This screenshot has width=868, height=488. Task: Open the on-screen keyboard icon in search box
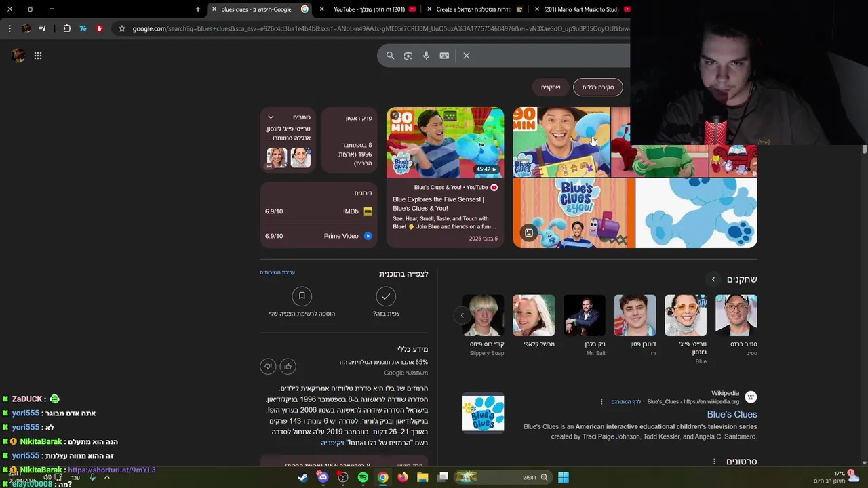click(x=444, y=56)
